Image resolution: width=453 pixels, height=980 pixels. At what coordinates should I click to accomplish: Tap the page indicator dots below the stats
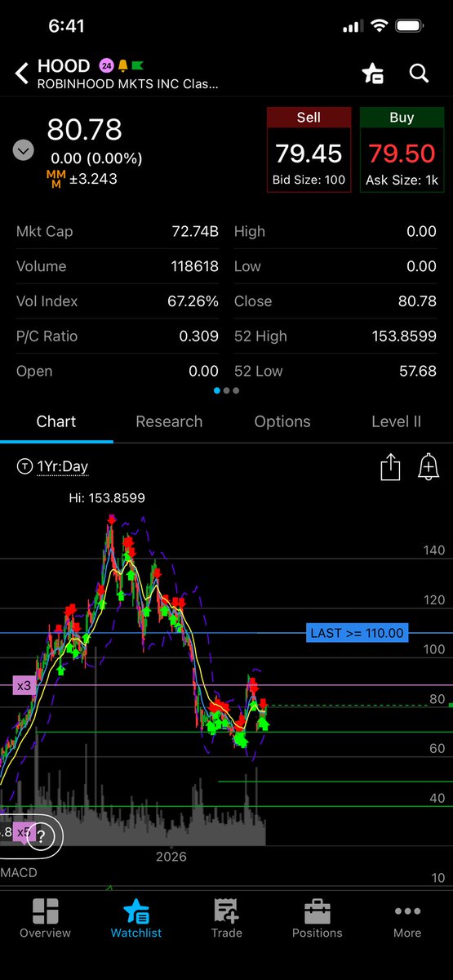pyautogui.click(x=227, y=390)
